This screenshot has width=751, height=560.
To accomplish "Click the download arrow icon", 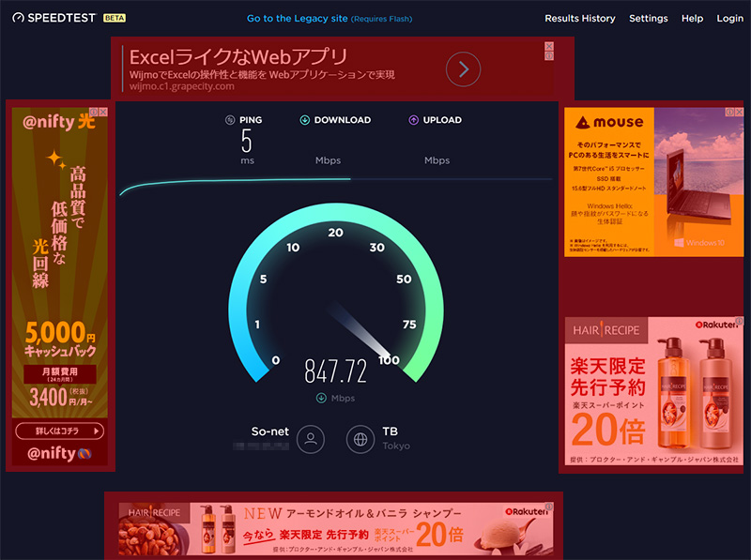I will point(304,120).
